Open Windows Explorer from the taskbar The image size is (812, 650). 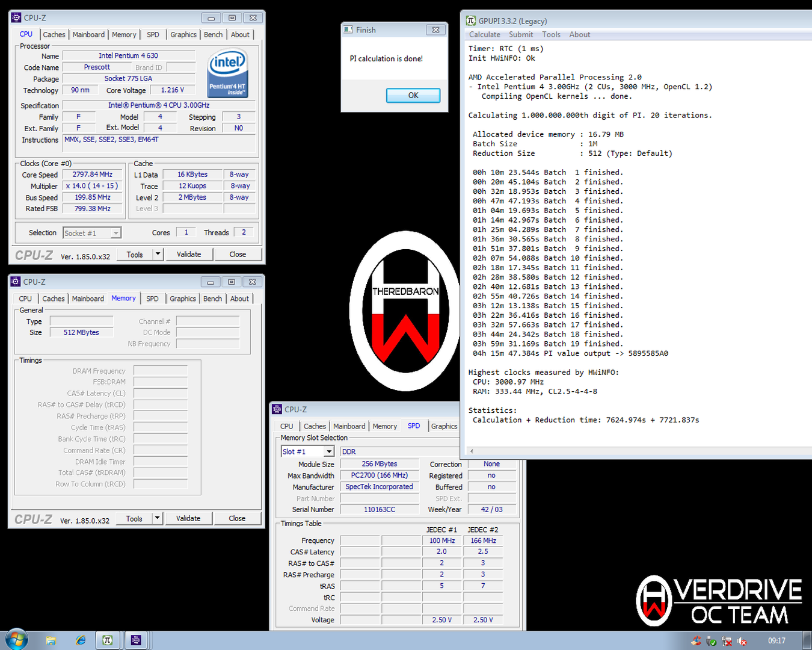tap(51, 640)
